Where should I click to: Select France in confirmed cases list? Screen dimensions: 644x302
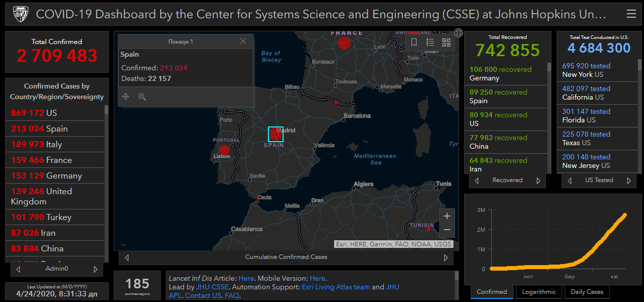55,160
